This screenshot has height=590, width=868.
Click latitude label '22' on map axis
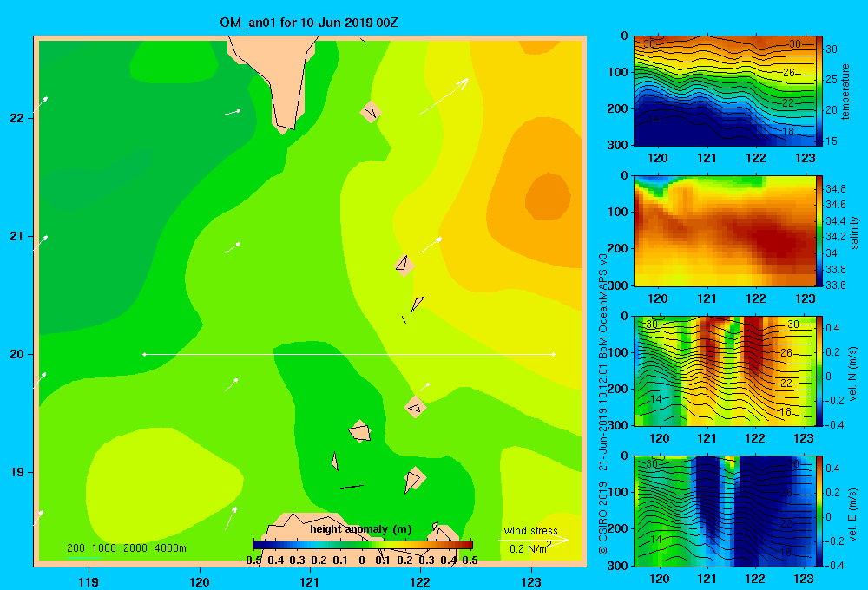click(16, 118)
